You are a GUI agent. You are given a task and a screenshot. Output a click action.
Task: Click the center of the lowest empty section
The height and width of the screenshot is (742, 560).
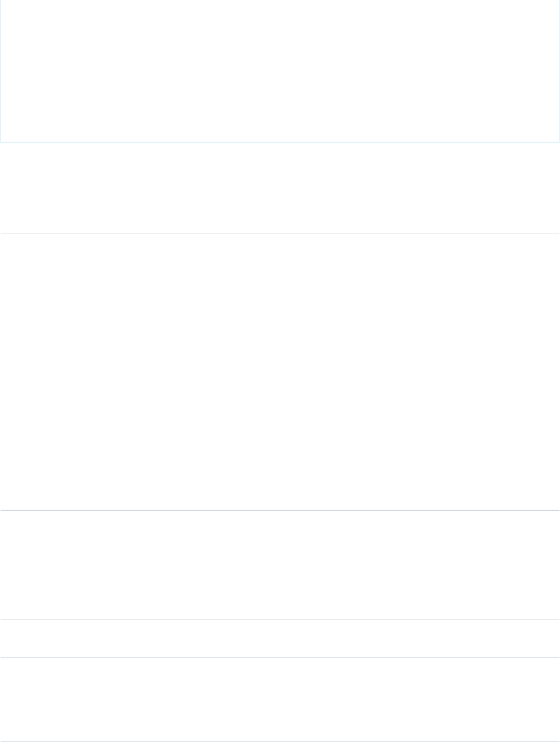pyautogui.click(x=280, y=699)
